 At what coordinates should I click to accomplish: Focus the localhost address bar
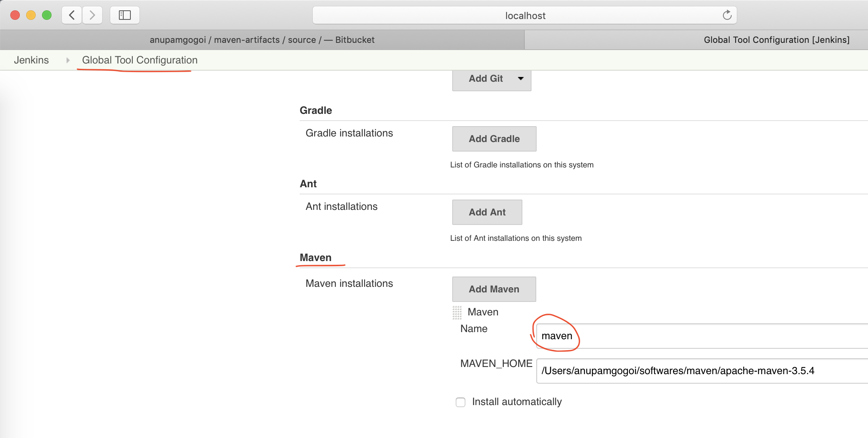pos(524,15)
